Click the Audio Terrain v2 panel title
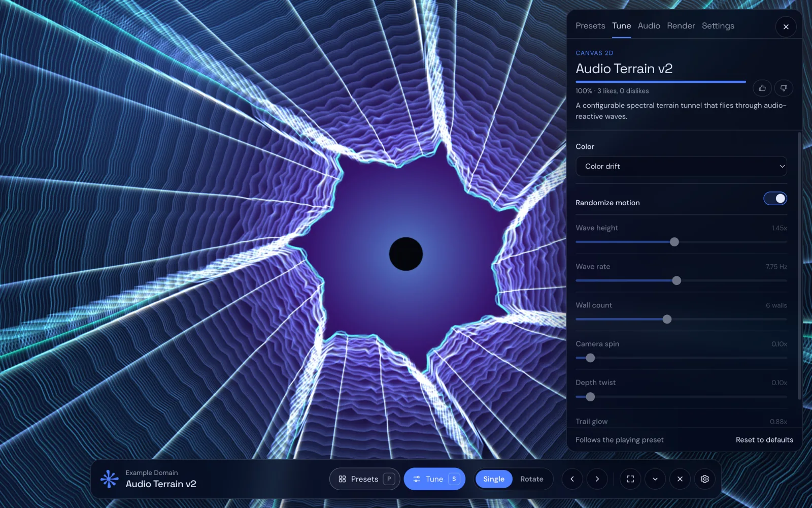This screenshot has width=812, height=508. (624, 69)
